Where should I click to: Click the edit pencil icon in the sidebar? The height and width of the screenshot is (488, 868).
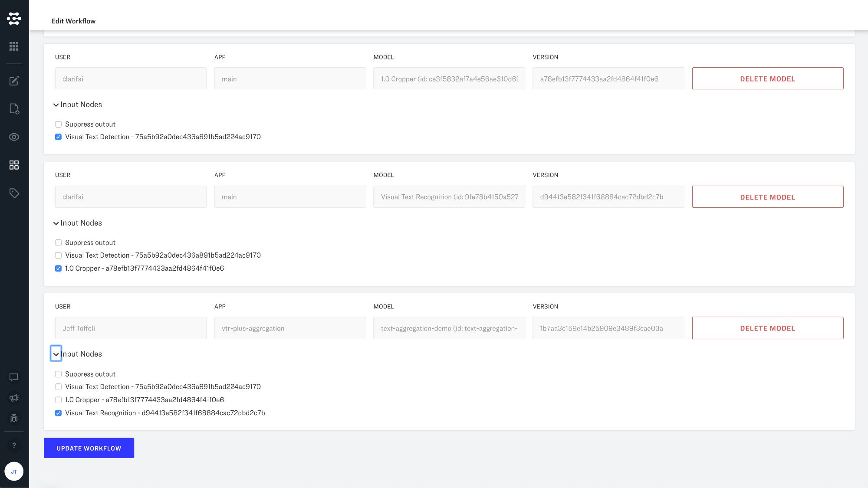(14, 81)
